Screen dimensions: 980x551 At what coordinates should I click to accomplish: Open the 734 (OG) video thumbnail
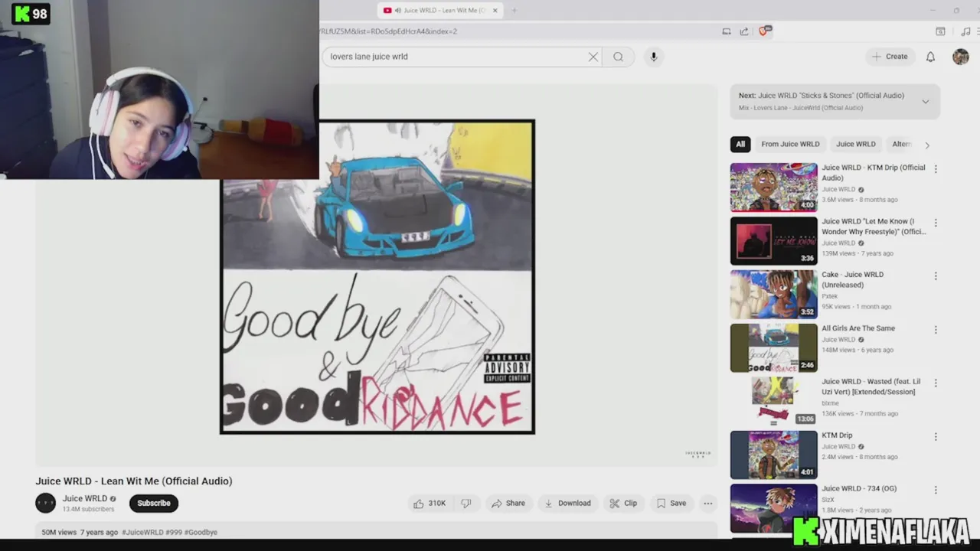[774, 508]
